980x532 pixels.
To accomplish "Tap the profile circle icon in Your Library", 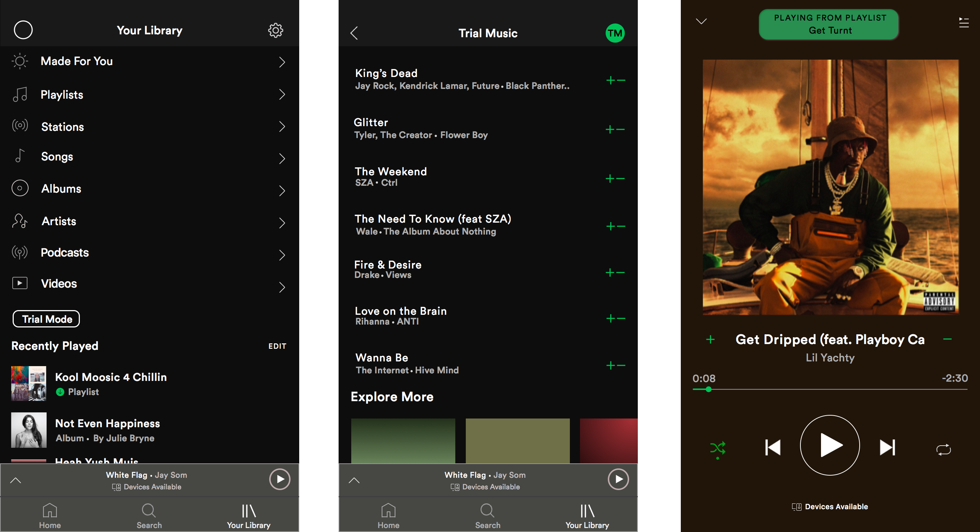I will pos(23,30).
